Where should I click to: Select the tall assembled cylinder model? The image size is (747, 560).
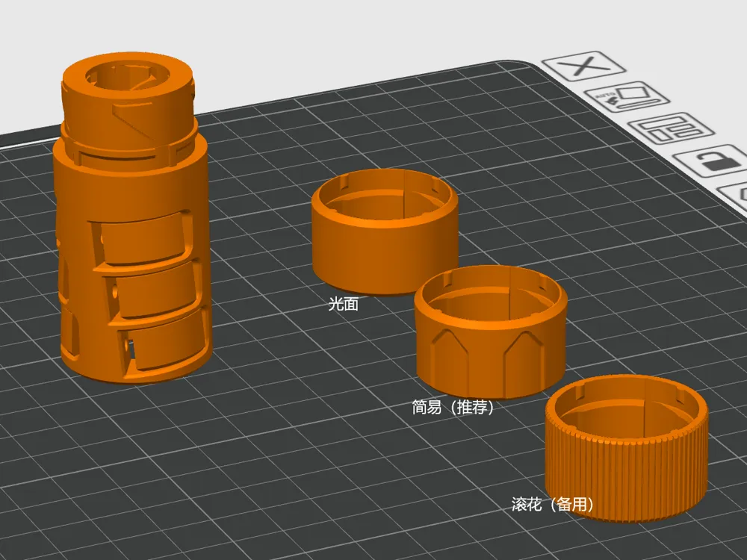click(x=131, y=217)
